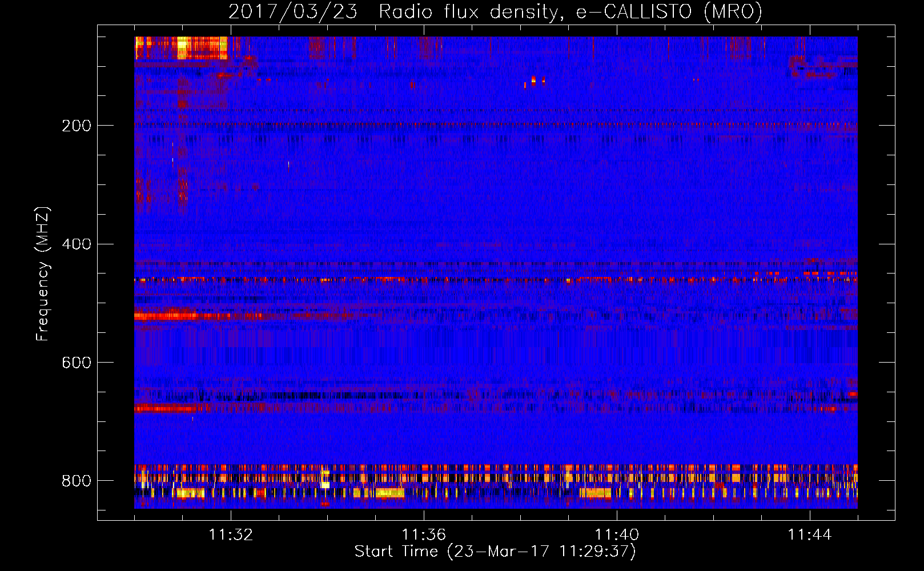Click the 200 frequency tick label

point(77,126)
